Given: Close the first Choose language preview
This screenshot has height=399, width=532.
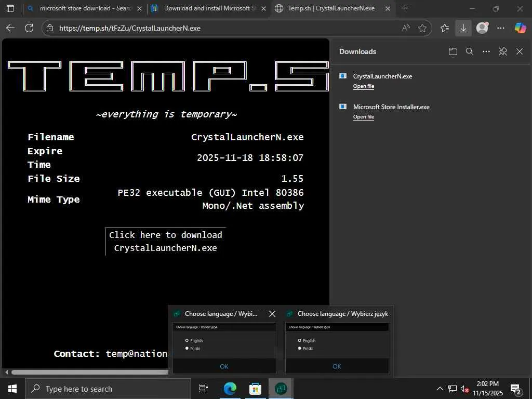Looking at the screenshot, I should (272, 314).
